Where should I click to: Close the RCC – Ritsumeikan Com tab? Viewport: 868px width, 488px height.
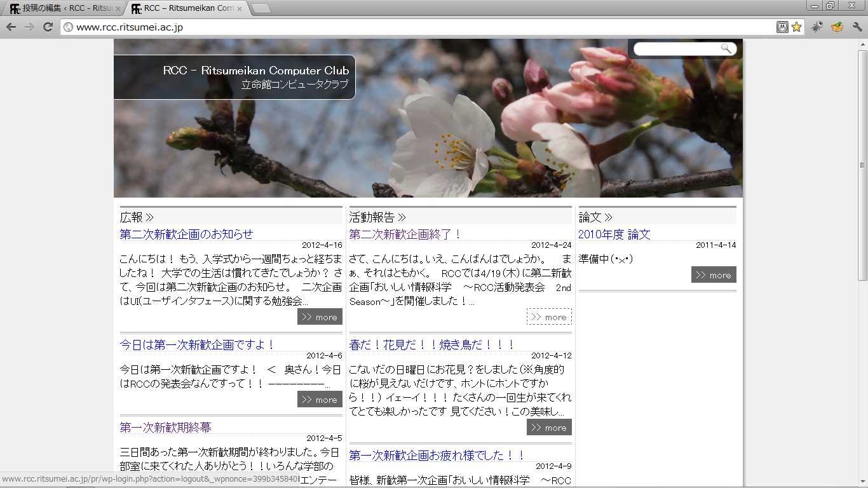(239, 9)
